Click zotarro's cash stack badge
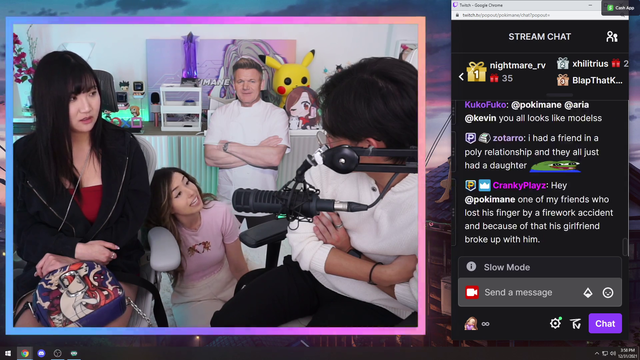Screen dimensions: 640x360 click(x=484, y=138)
